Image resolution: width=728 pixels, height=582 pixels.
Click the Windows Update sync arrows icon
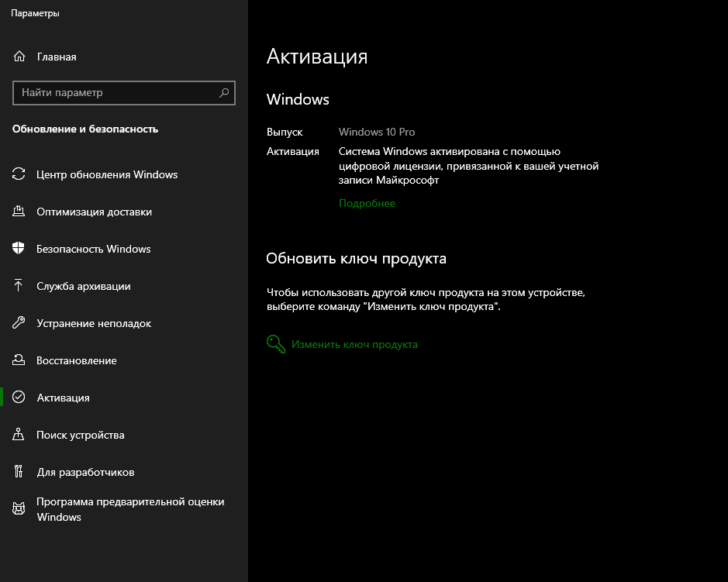pyautogui.click(x=19, y=174)
